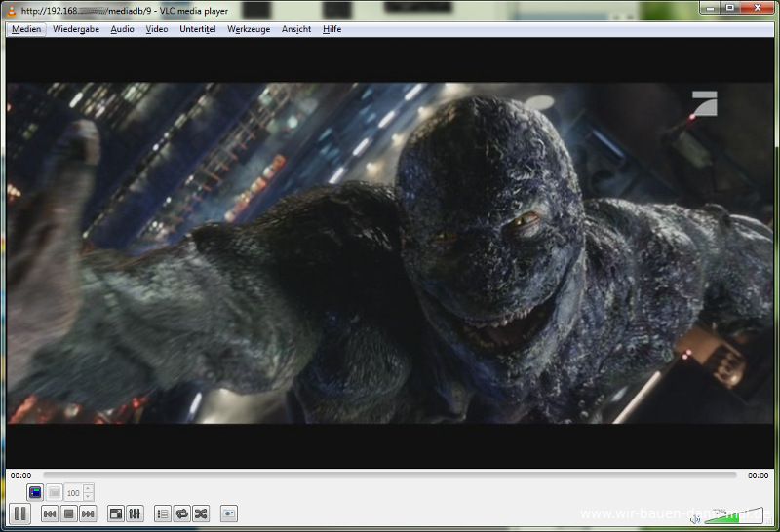Open the Wiedergabe menu
The image size is (780, 532).
click(76, 29)
